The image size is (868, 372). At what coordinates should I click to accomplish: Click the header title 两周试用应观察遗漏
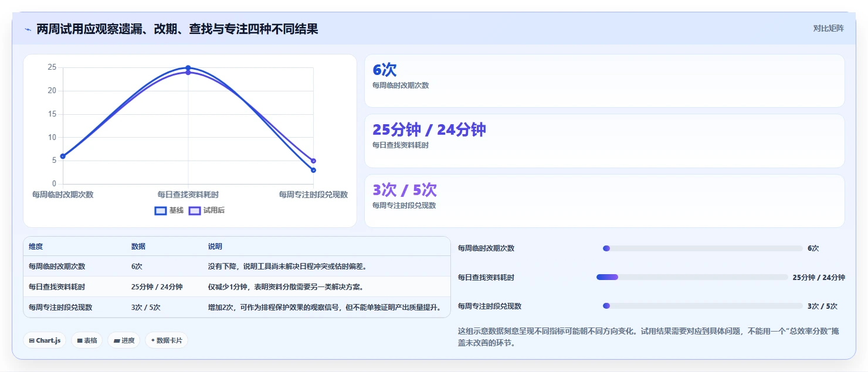pyautogui.click(x=177, y=29)
